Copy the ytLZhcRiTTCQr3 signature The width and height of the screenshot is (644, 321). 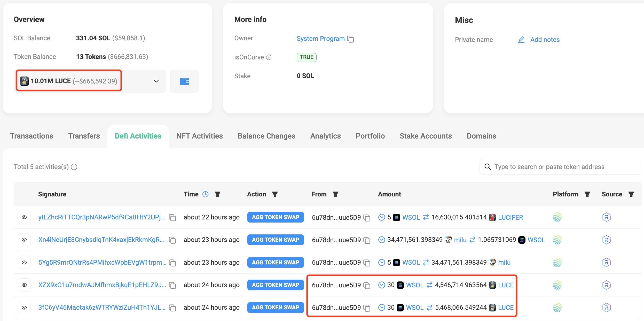pos(172,218)
